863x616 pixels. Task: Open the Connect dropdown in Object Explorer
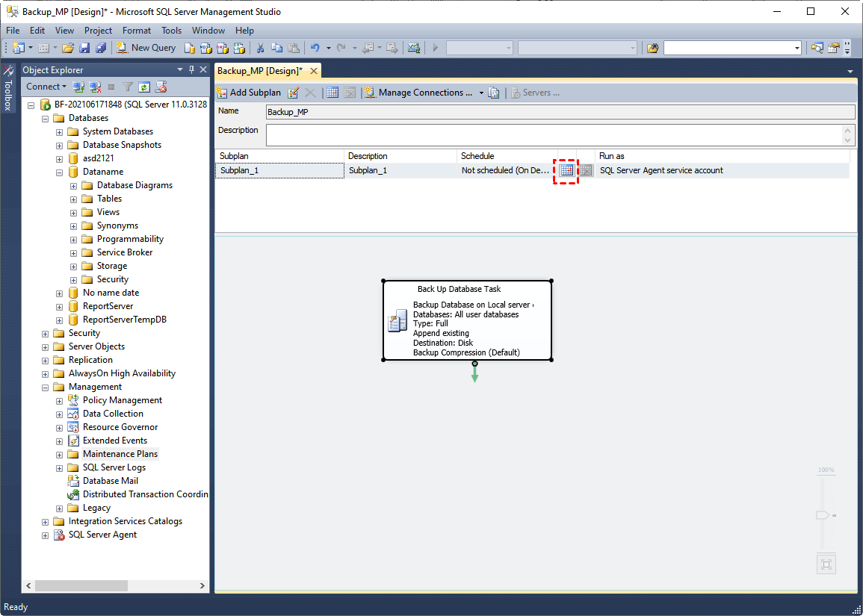46,87
